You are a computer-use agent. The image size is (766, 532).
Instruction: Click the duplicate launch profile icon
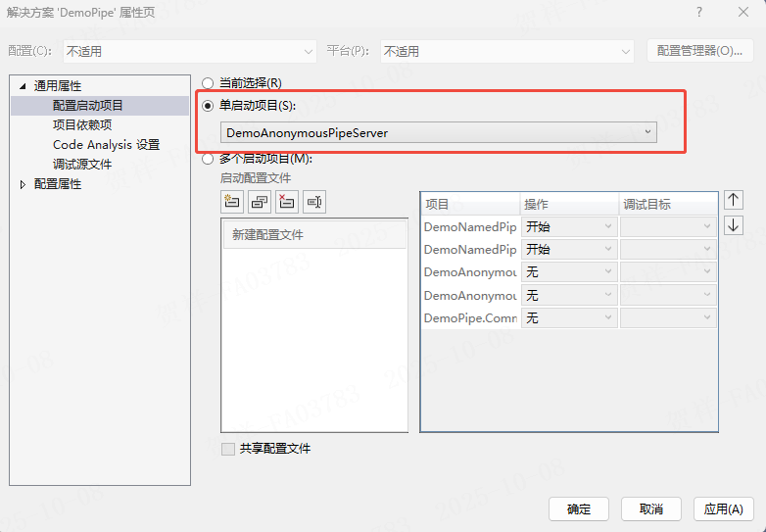tap(260, 202)
